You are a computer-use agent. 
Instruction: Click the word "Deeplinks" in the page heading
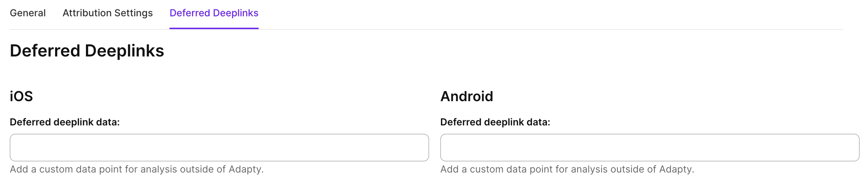point(124,51)
